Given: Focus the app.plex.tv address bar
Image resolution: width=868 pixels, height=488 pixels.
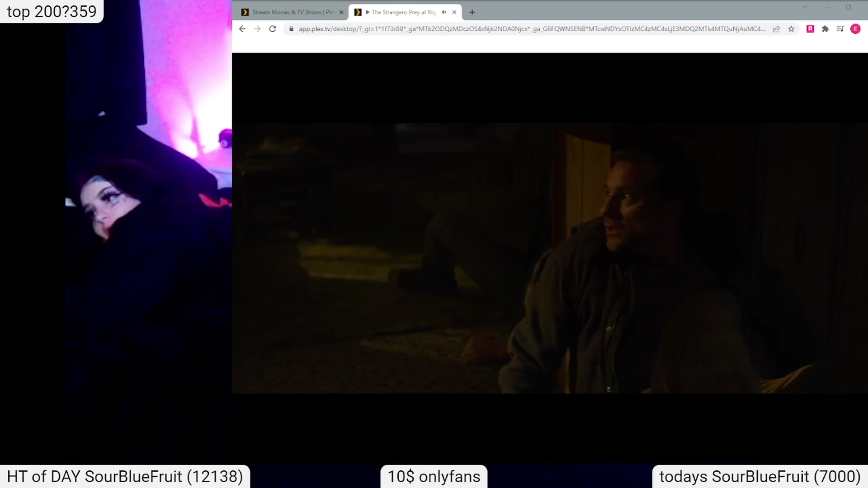Looking at the screenshot, I should click(x=532, y=29).
